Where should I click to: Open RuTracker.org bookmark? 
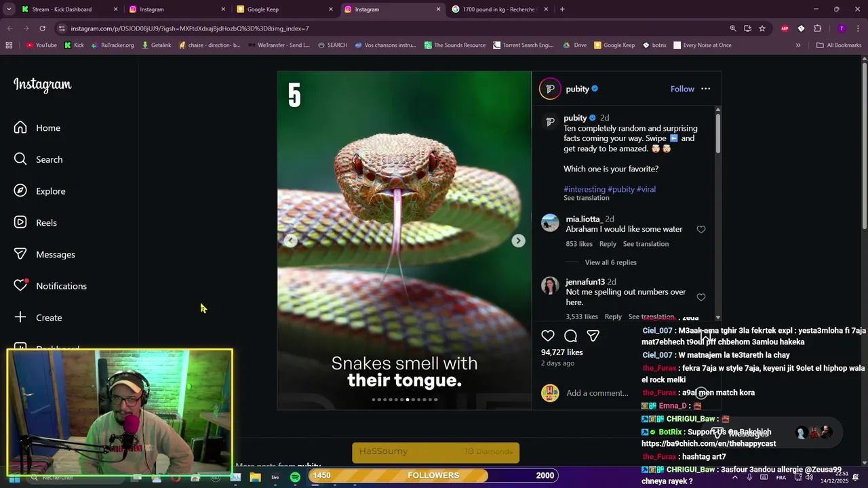coord(113,45)
